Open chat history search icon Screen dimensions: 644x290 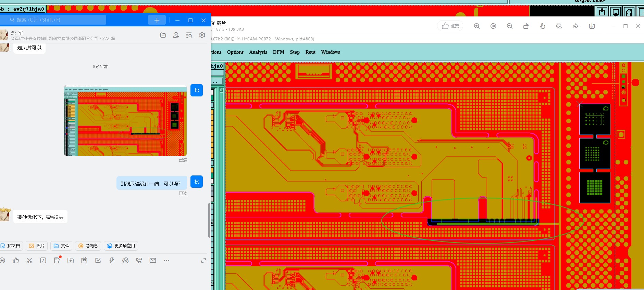click(x=189, y=35)
